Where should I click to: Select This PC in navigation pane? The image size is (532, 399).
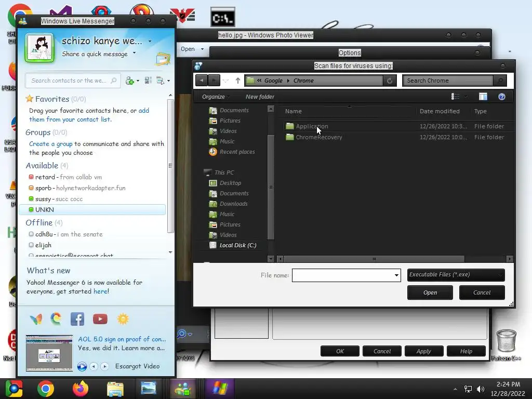[x=219, y=172]
